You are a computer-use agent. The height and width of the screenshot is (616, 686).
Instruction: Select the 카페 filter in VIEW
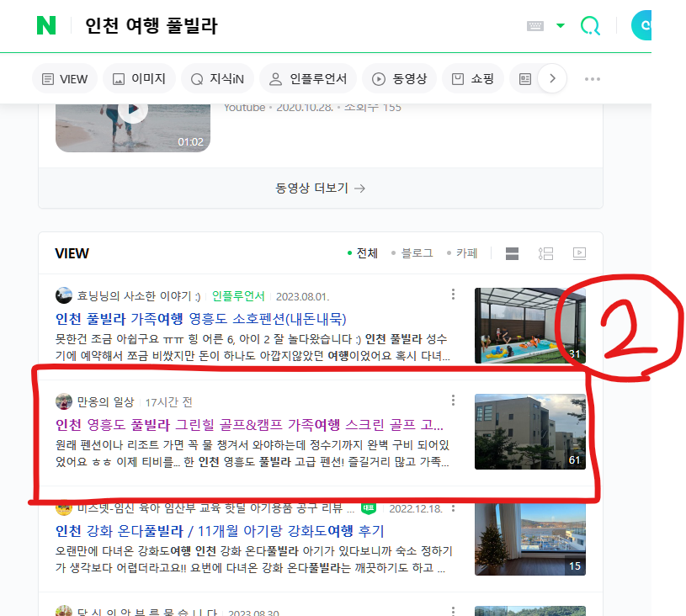click(462, 253)
